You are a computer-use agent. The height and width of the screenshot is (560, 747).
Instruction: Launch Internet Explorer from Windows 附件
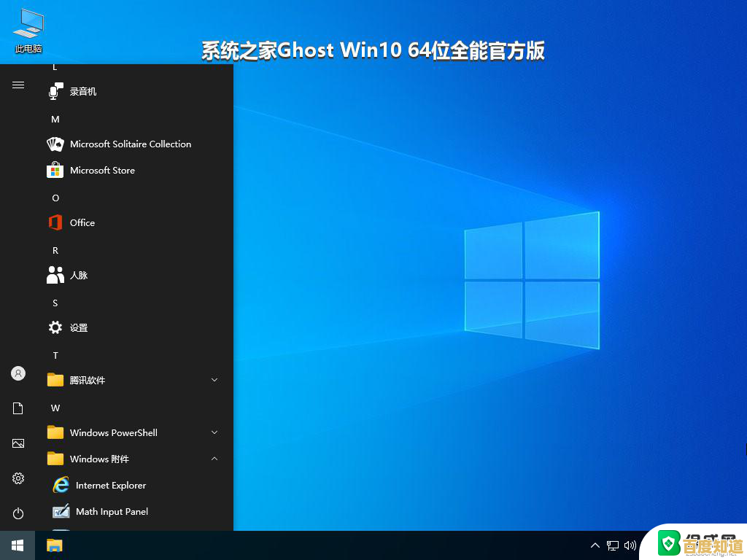(x=110, y=485)
